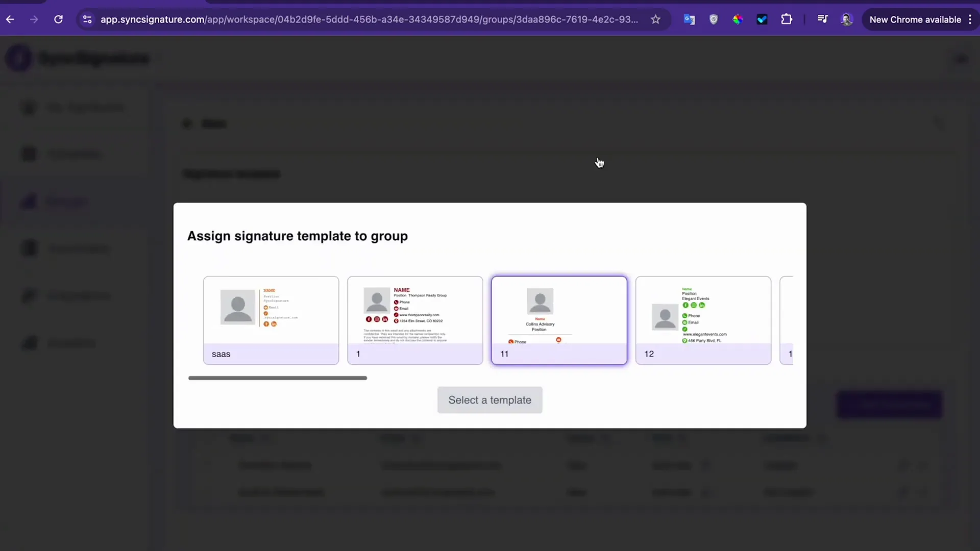Click the horizontal scrollbar under the templates

point(278,378)
